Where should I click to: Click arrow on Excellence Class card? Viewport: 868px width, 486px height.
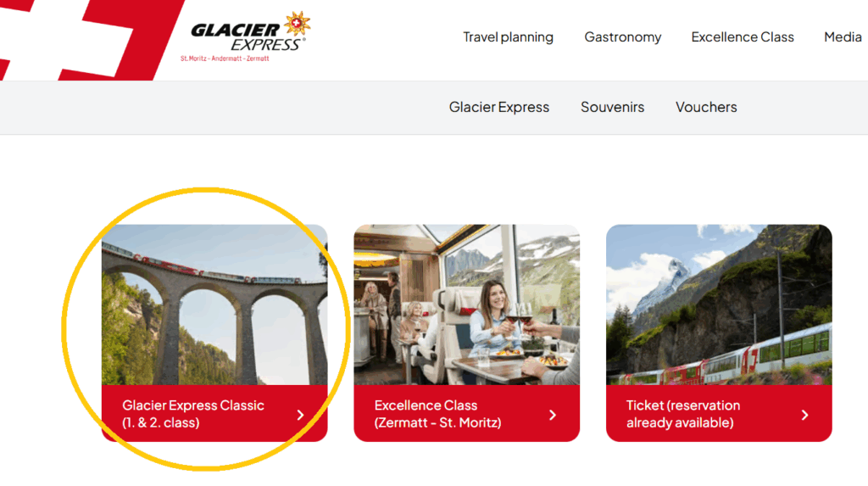(553, 415)
